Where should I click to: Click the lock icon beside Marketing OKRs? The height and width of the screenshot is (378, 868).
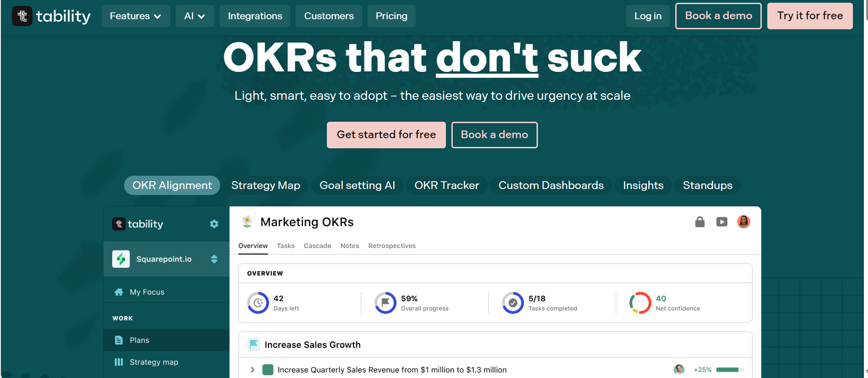point(700,222)
